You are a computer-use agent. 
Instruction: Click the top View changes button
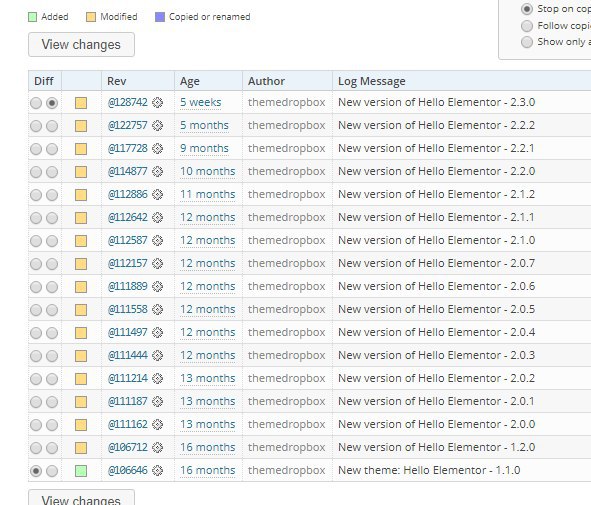click(81, 44)
